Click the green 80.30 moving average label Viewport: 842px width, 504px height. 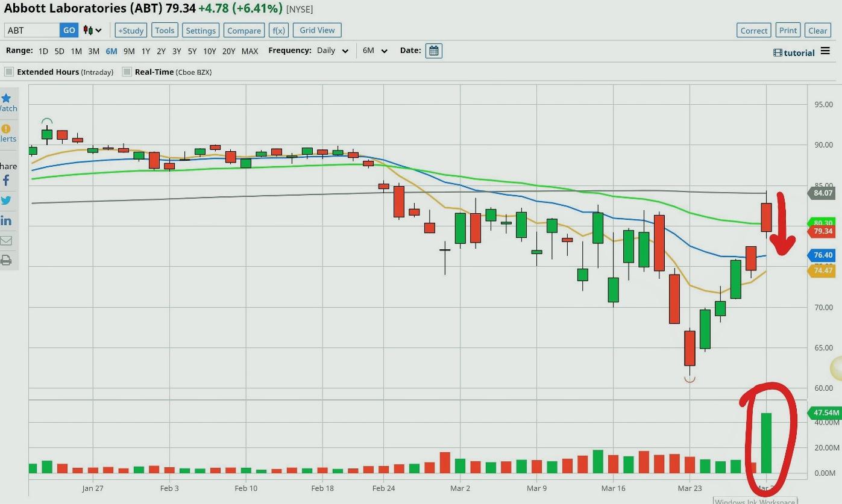(x=822, y=223)
